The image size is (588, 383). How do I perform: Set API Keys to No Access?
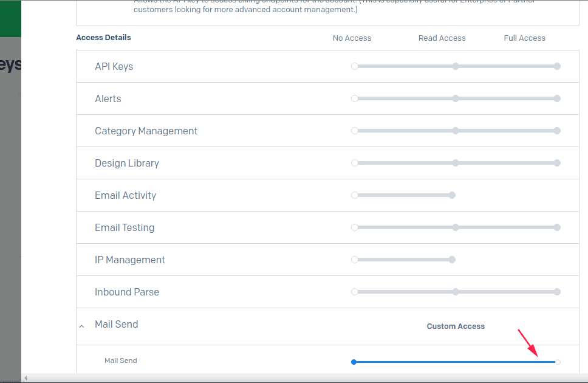coord(354,66)
